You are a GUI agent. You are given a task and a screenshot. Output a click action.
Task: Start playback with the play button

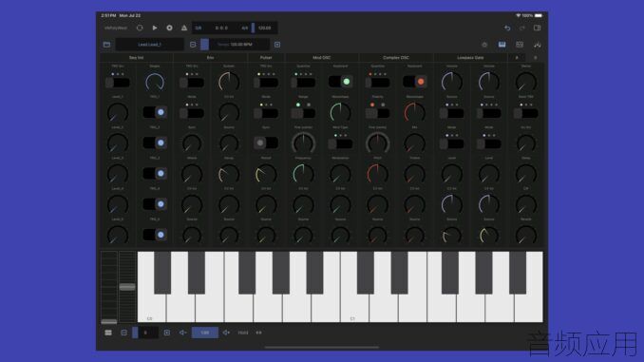click(x=155, y=28)
